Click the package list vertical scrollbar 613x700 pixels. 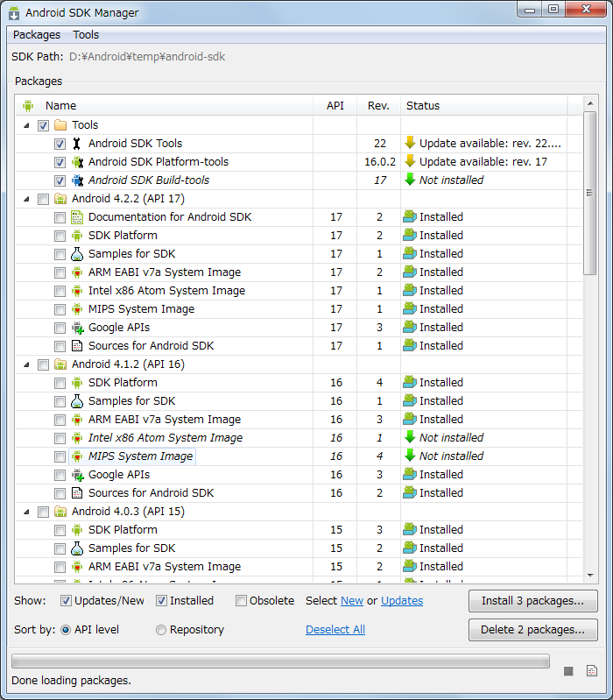click(x=590, y=350)
